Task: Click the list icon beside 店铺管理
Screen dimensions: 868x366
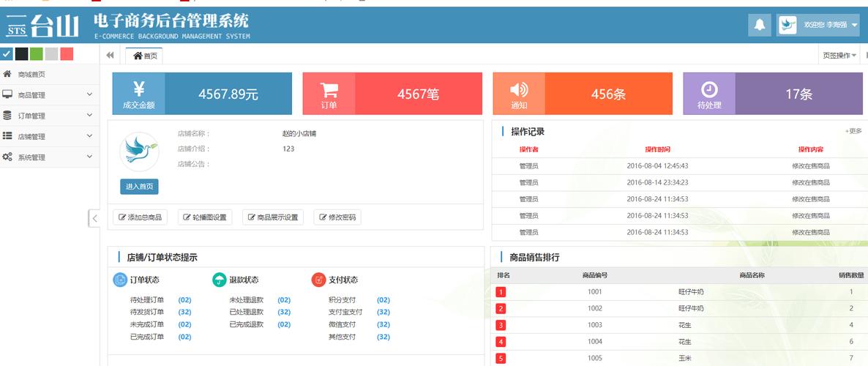Action: (7, 135)
